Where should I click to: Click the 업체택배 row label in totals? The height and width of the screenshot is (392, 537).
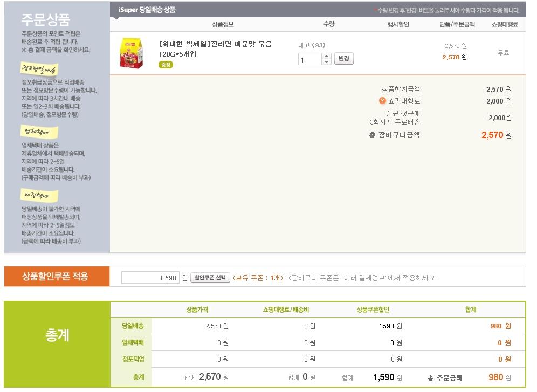(x=133, y=342)
